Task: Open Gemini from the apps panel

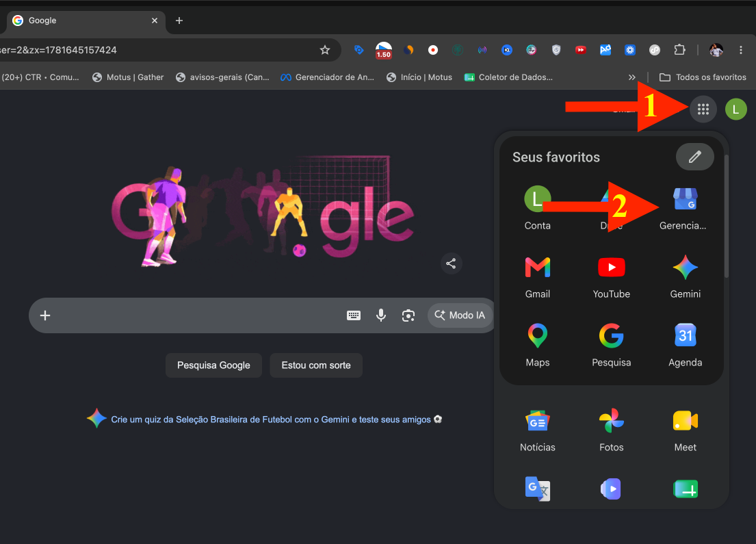Action: (685, 277)
